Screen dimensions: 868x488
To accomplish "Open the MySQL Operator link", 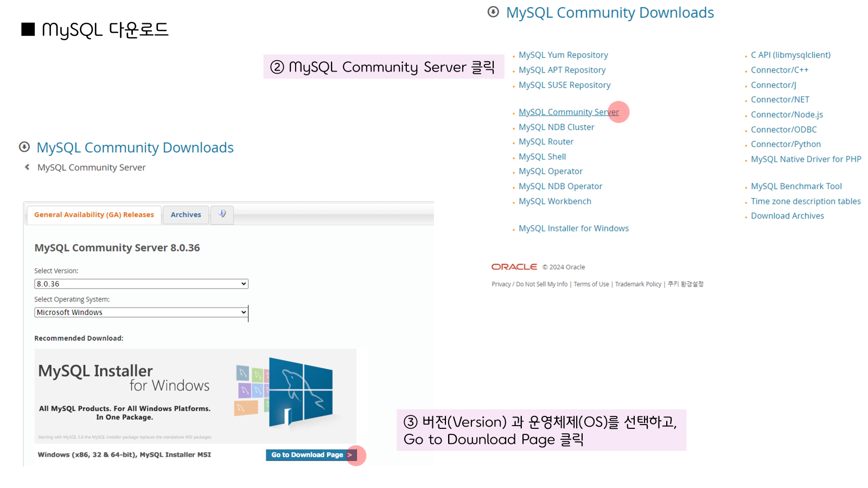I will (x=550, y=171).
